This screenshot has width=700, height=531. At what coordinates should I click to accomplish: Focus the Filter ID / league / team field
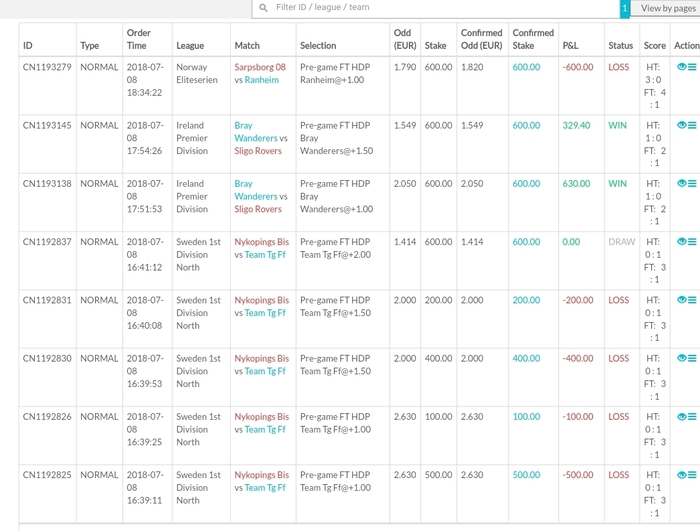click(436, 8)
